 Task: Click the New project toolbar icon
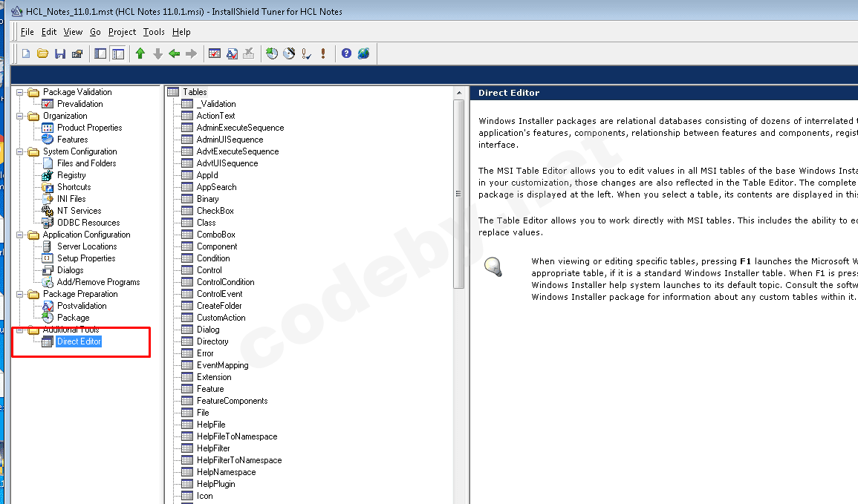26,53
